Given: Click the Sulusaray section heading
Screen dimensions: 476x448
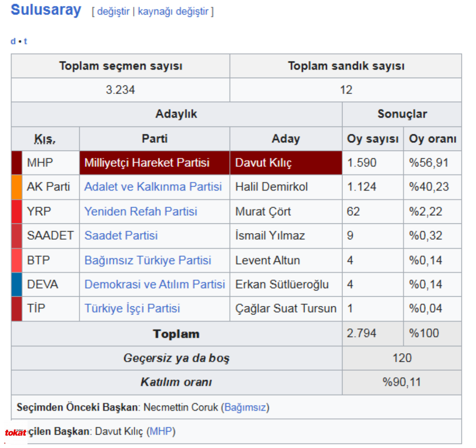Looking at the screenshot, I should pos(46,10).
